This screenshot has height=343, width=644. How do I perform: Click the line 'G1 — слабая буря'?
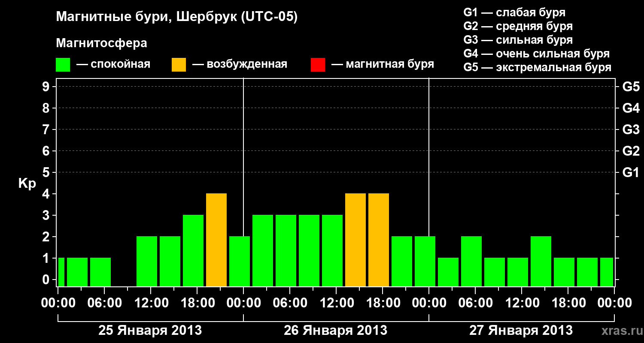(x=514, y=12)
